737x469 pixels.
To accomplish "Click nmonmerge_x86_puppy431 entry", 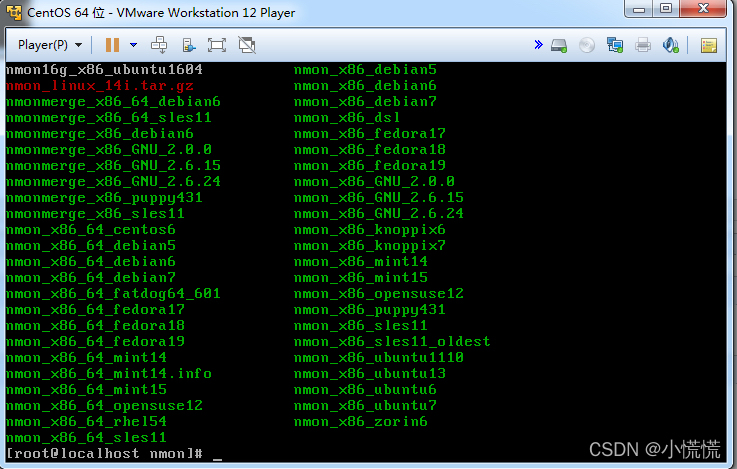I will coord(104,198).
